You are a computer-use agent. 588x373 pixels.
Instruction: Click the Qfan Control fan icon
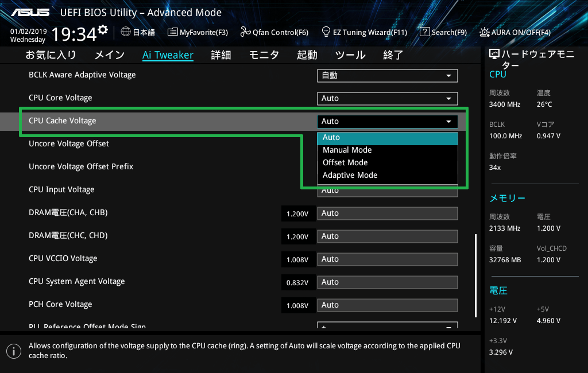coord(245,32)
